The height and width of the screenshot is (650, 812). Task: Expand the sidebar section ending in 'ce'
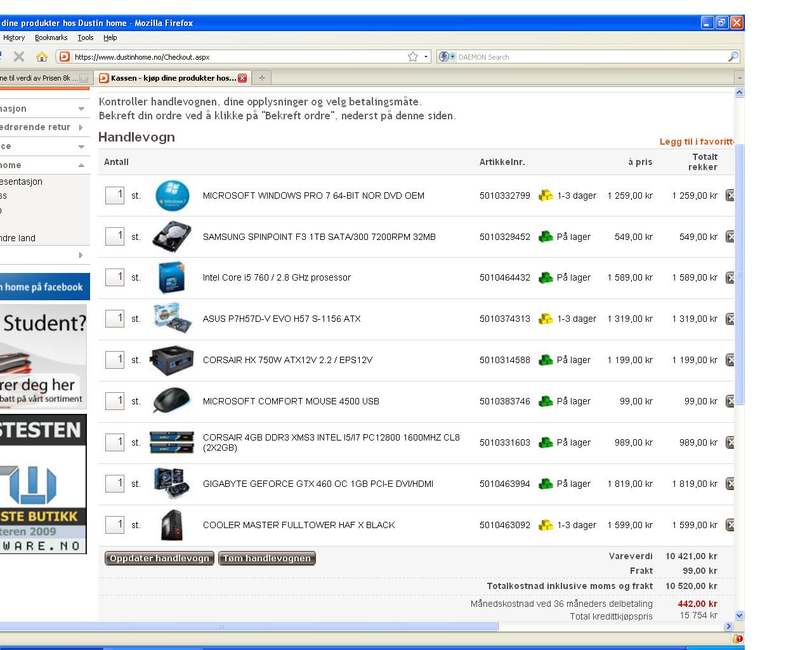(x=81, y=146)
